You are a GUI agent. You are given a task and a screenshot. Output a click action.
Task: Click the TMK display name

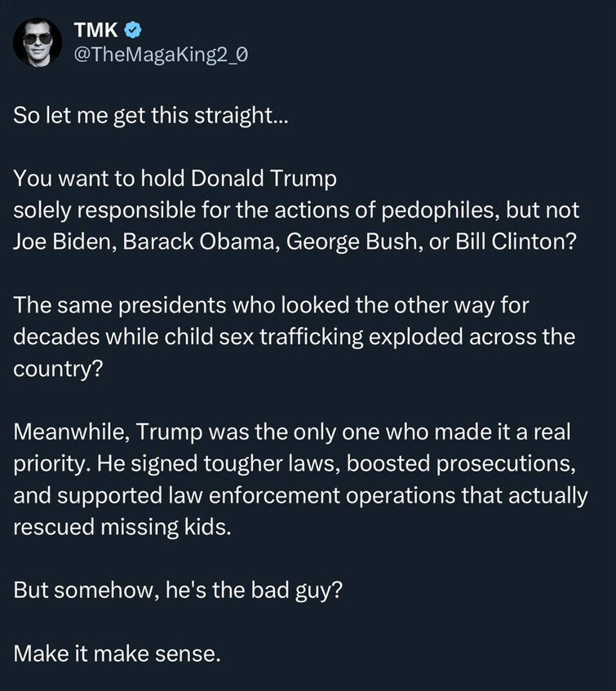coord(96,32)
